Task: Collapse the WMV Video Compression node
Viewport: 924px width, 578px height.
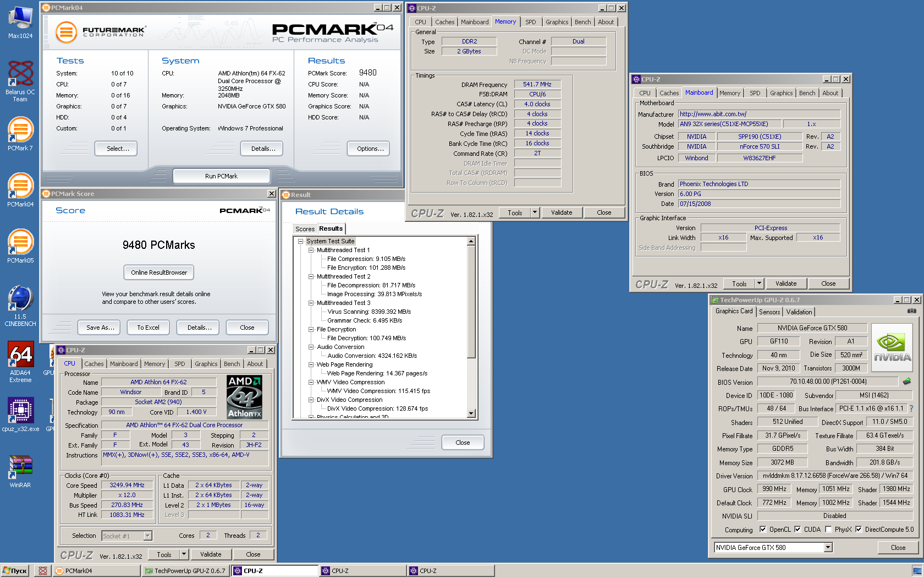Action: pyautogui.click(x=311, y=382)
